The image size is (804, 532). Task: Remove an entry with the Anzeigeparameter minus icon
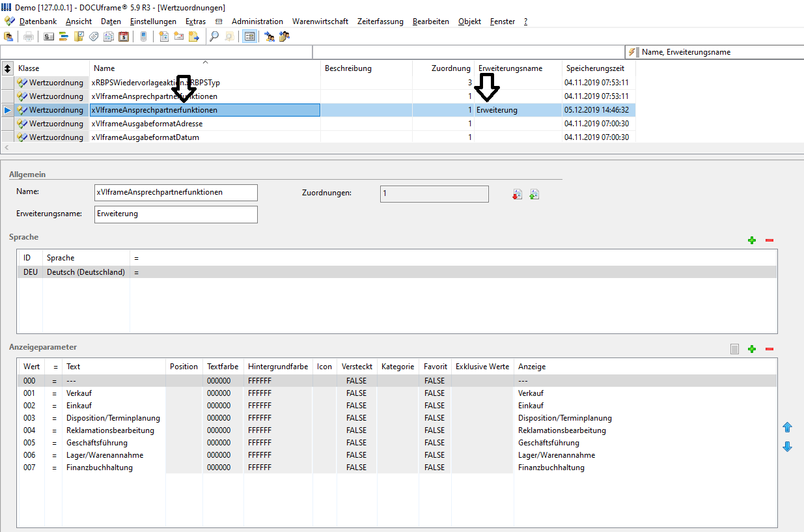coord(769,349)
